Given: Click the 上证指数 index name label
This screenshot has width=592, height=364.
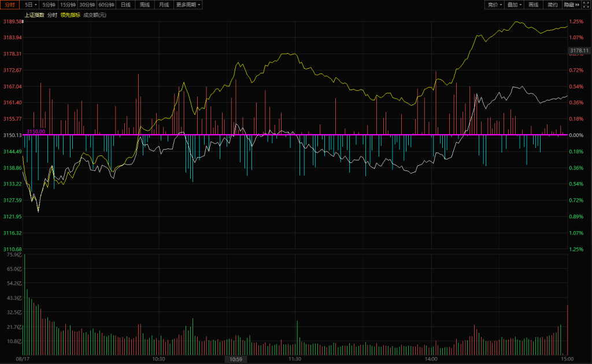Looking at the screenshot, I should tap(35, 15).
